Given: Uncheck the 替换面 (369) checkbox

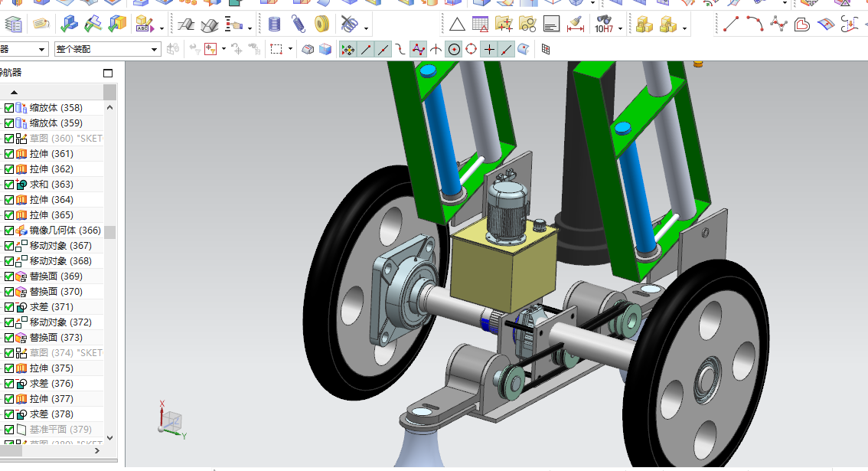Looking at the screenshot, I should 9,276.
